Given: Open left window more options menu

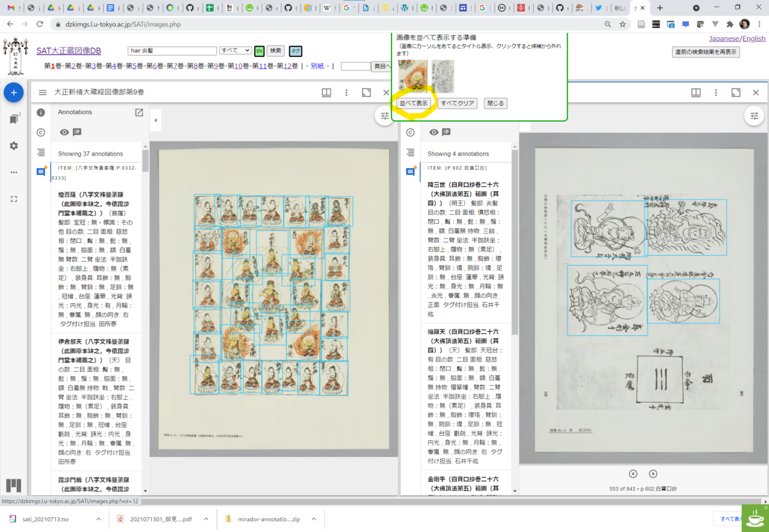Looking at the screenshot, I should tap(346, 92).
